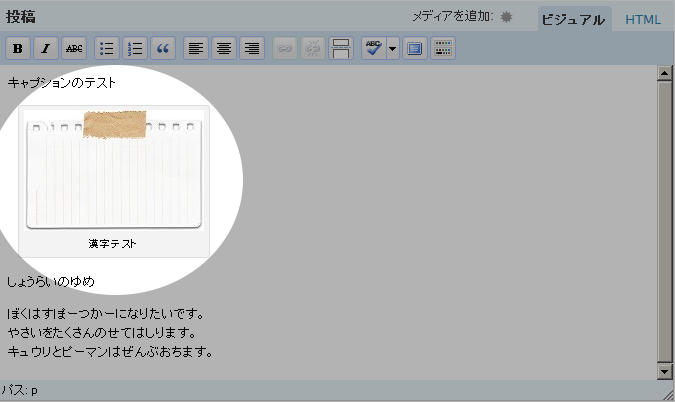This screenshot has height=402, width=675.
Task: Toggle italic text formatting
Action: click(46, 48)
